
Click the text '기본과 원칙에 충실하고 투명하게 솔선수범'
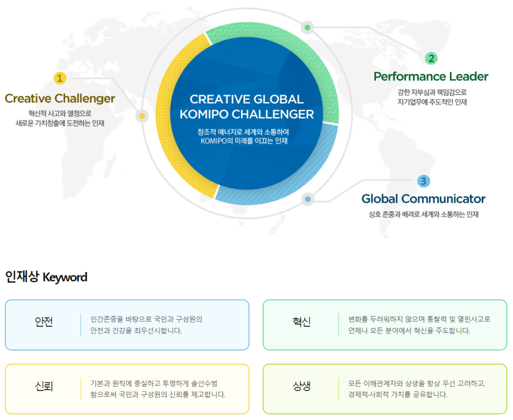(x=154, y=383)
